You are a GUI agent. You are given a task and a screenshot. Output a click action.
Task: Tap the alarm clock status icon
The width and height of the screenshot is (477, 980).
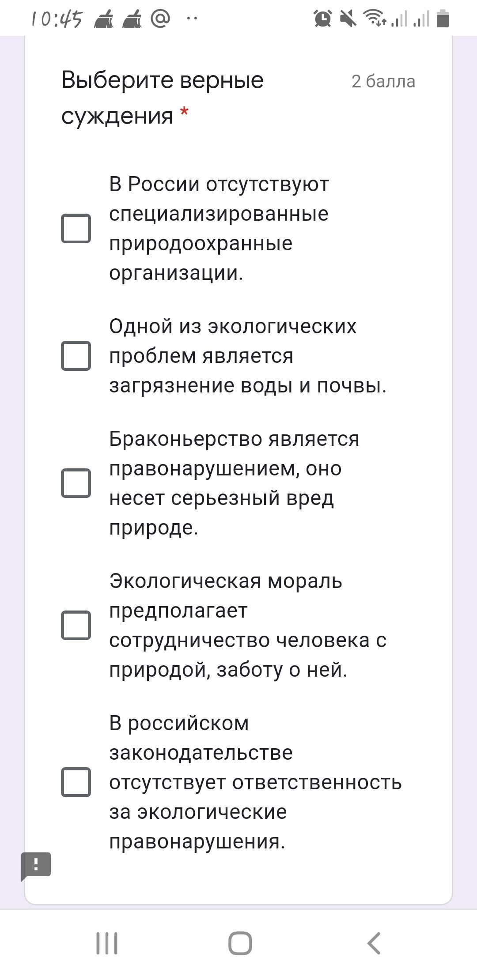(x=323, y=19)
